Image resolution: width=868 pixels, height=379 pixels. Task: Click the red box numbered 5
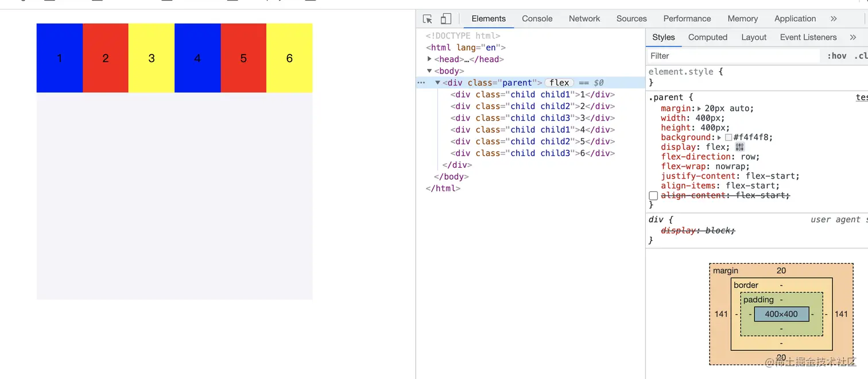(x=243, y=58)
